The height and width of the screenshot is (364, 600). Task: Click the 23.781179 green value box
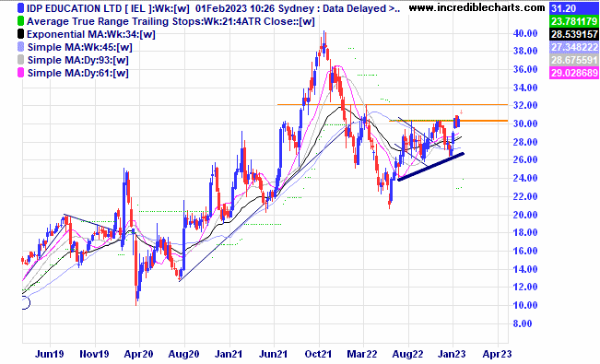[x=574, y=21]
